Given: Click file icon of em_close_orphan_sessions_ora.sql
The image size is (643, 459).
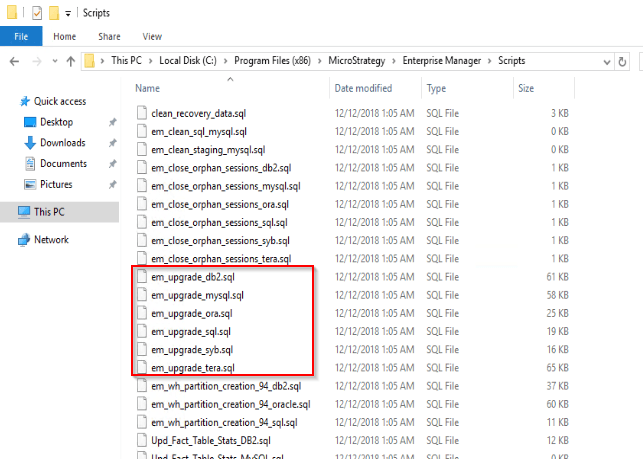Looking at the screenshot, I should [142, 204].
